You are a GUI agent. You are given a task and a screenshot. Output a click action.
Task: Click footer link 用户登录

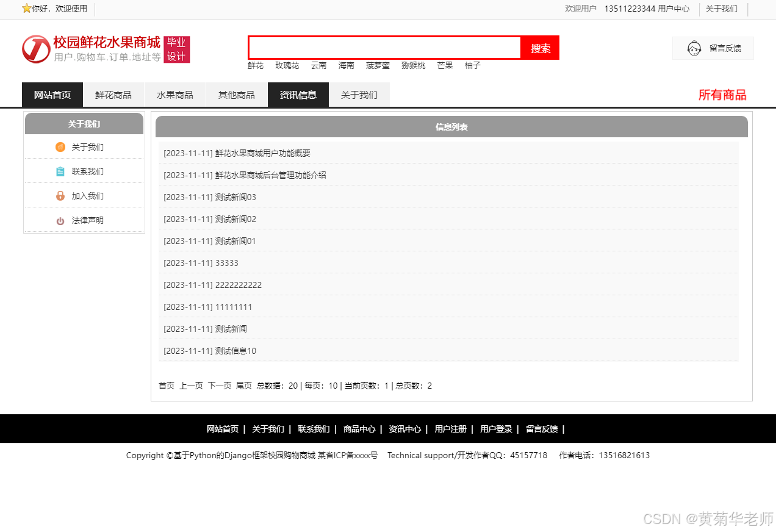[x=496, y=429]
